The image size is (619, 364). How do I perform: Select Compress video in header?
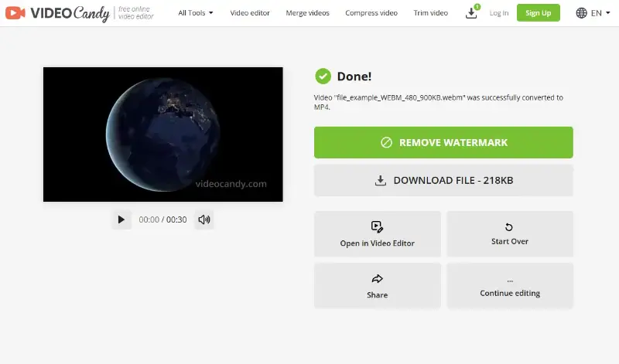pos(371,13)
